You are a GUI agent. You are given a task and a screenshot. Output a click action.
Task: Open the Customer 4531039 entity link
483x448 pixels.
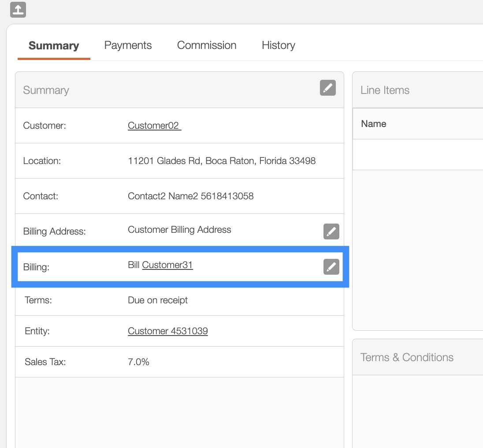[167, 331]
